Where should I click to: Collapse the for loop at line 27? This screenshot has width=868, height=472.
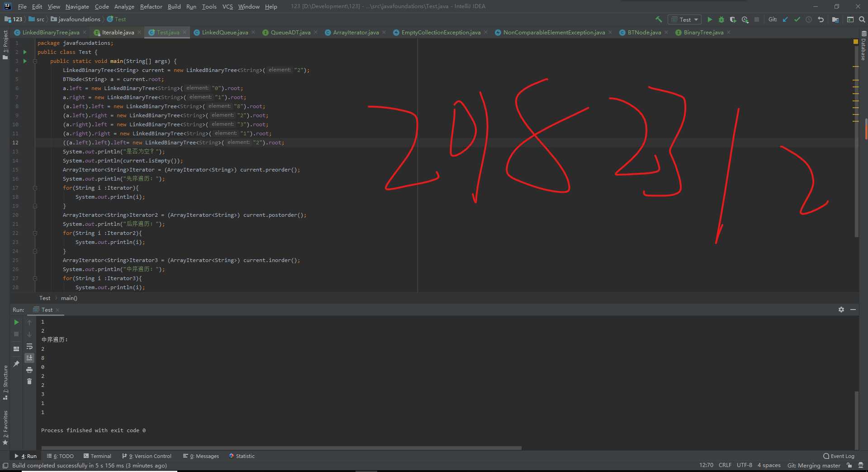pos(35,278)
